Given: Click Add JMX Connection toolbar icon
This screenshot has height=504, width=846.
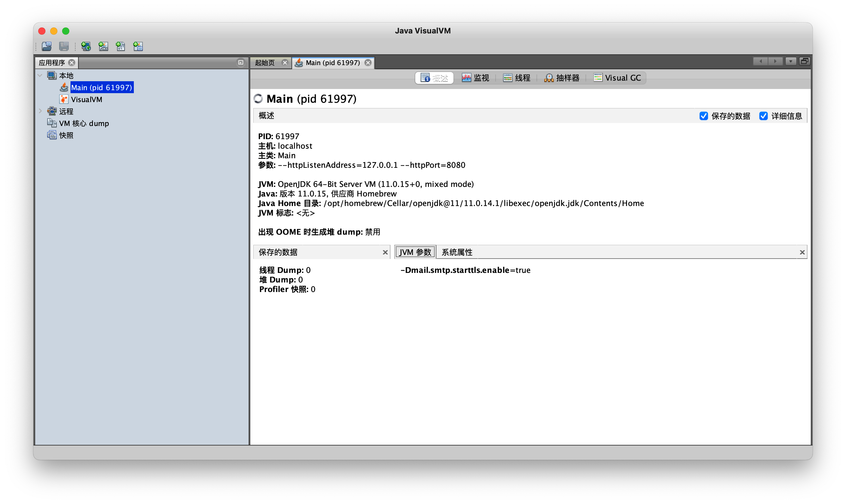Looking at the screenshot, I should 103,46.
